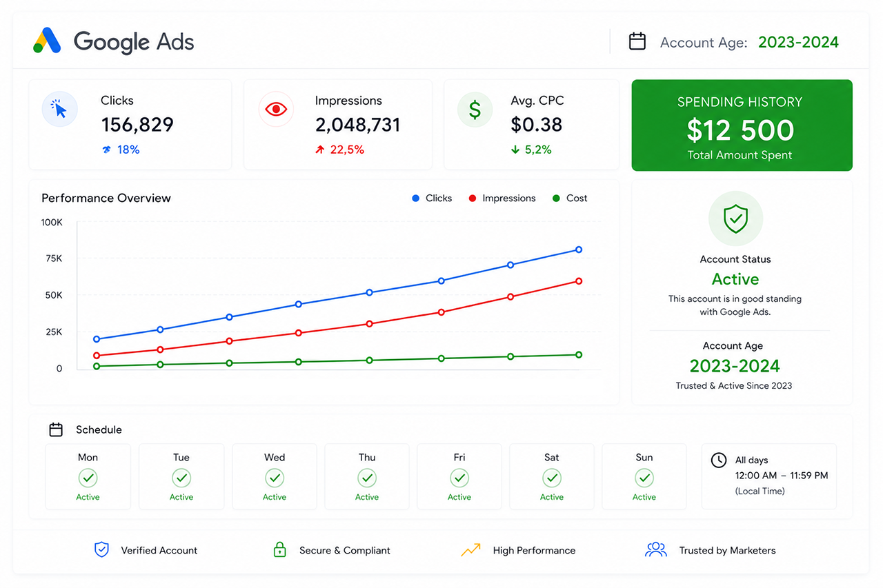Click the Impressions value 2,048,731
The height and width of the screenshot is (588, 883).
[357, 125]
